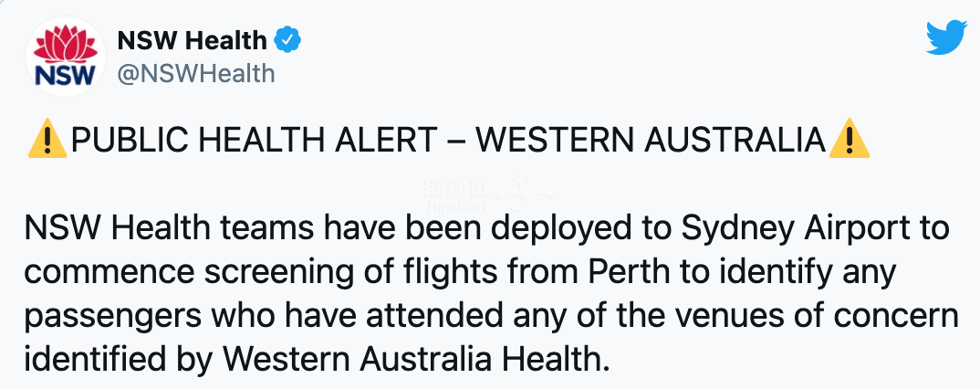Click the warning emoji after AUSTRALIA
The height and width of the screenshot is (389, 980).
click(849, 140)
